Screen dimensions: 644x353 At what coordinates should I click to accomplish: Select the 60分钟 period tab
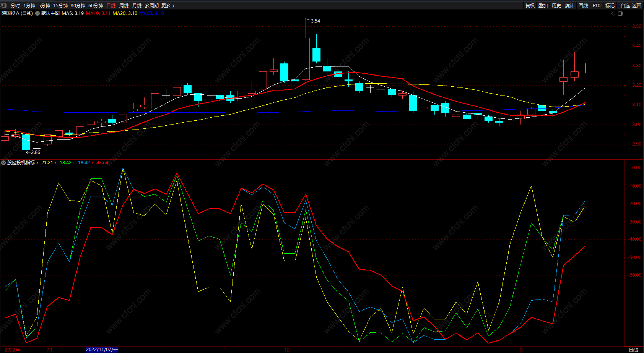(96, 6)
